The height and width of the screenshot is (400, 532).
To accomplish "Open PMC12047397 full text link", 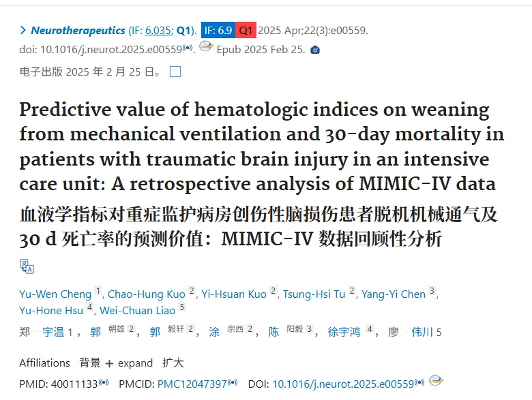I will [192, 384].
